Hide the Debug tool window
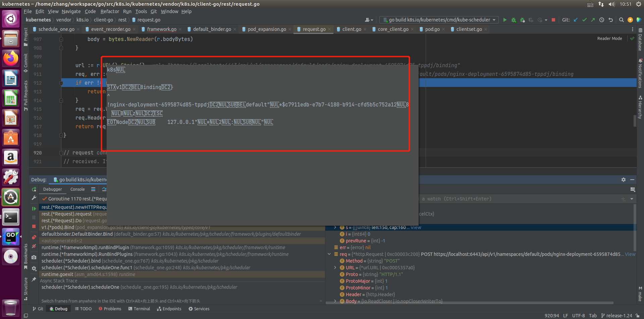 632,180
